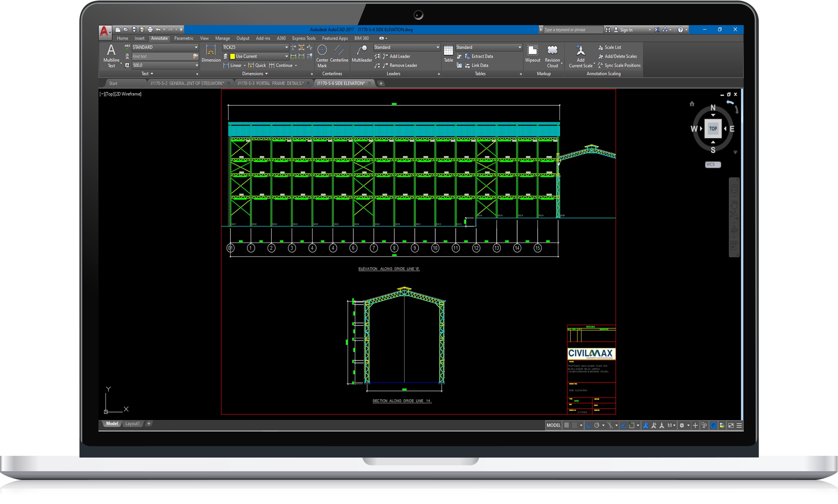Screen dimensions: 838x504
Task: Toggle snap mode dotted grid button
Action: (x=574, y=425)
